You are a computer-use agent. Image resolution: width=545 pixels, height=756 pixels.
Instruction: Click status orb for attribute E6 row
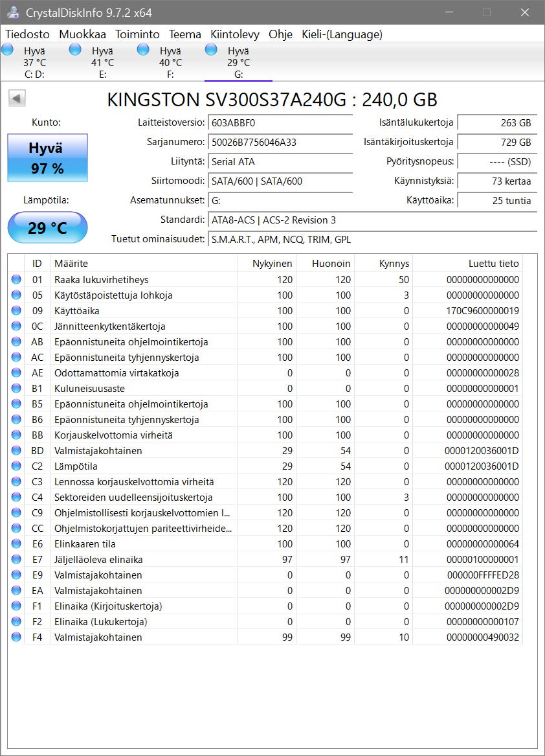[x=16, y=544]
